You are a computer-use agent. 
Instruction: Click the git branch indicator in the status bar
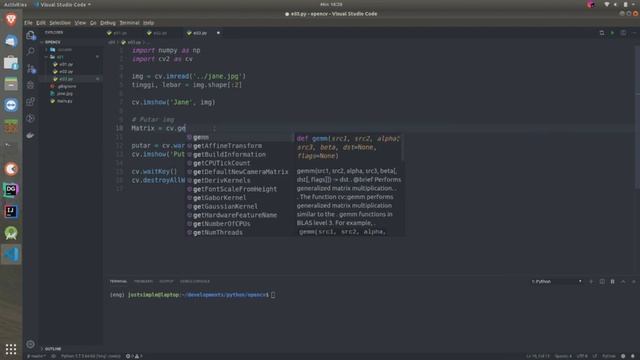click(x=37, y=356)
